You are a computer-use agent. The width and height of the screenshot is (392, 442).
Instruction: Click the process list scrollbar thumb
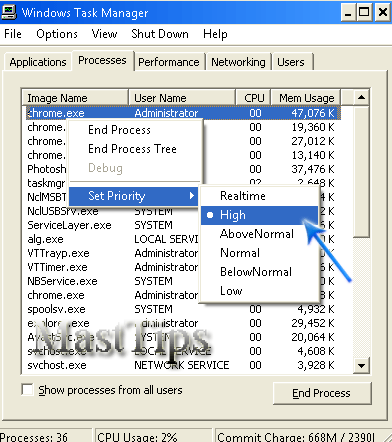[361, 171]
